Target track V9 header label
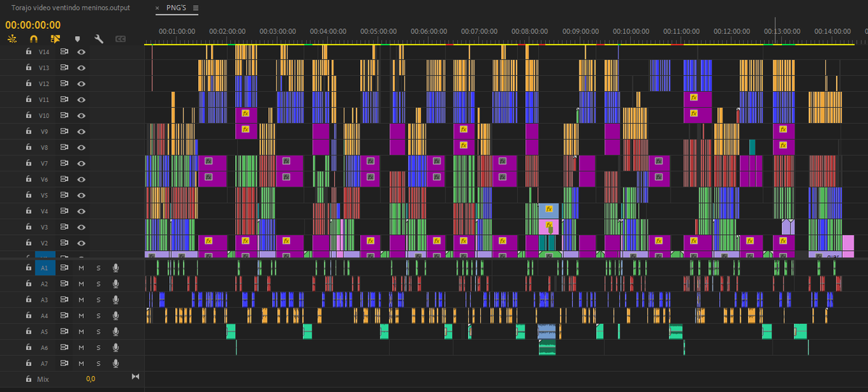 (x=44, y=131)
